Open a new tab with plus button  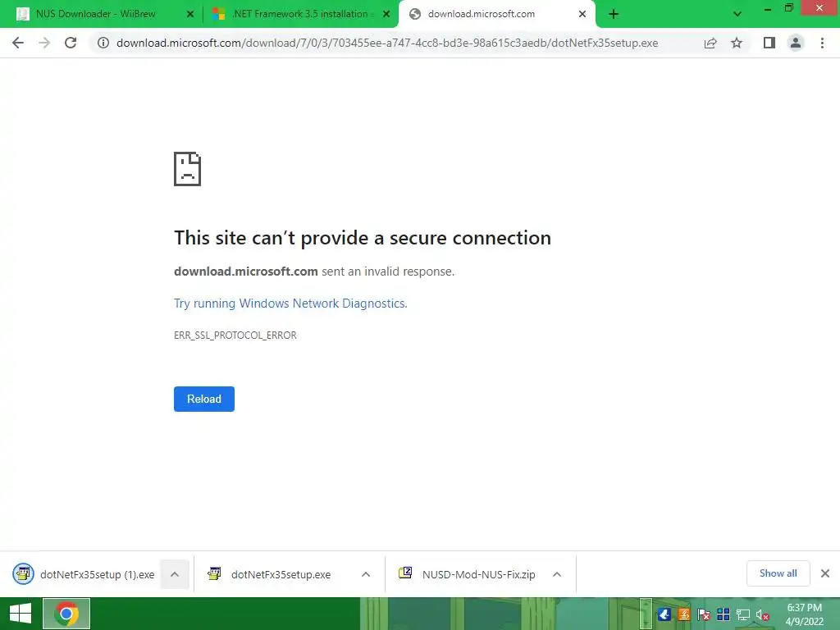pyautogui.click(x=614, y=15)
